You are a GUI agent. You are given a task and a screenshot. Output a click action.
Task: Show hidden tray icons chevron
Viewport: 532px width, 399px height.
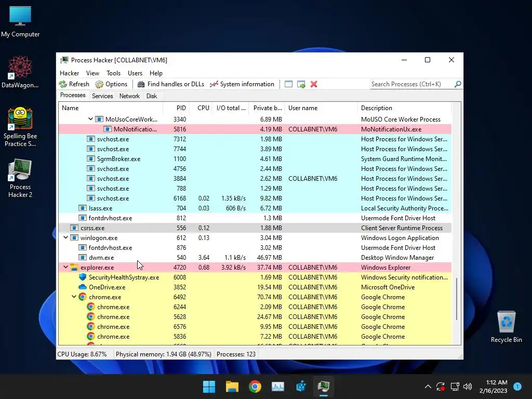[428, 387]
